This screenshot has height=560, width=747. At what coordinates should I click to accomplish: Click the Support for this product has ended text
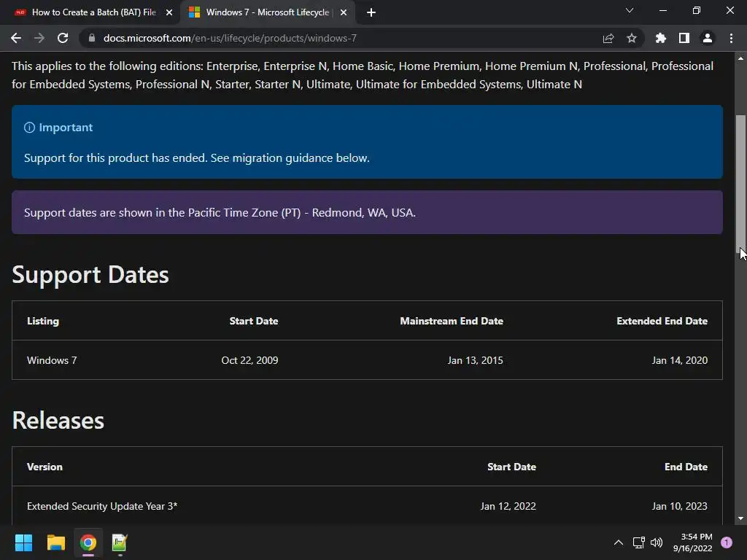[197, 158]
